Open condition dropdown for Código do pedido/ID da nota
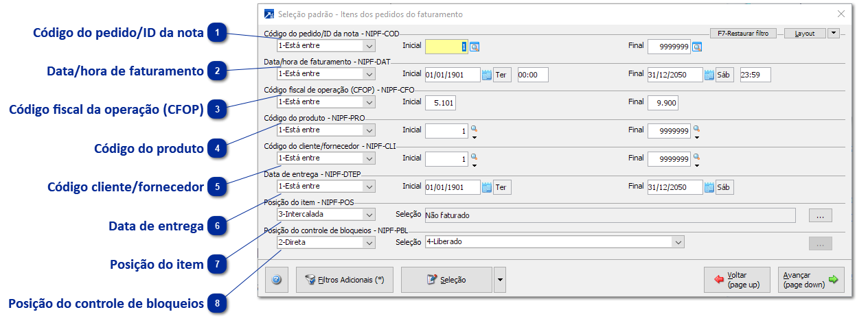The height and width of the screenshot is (323, 868). [369, 46]
